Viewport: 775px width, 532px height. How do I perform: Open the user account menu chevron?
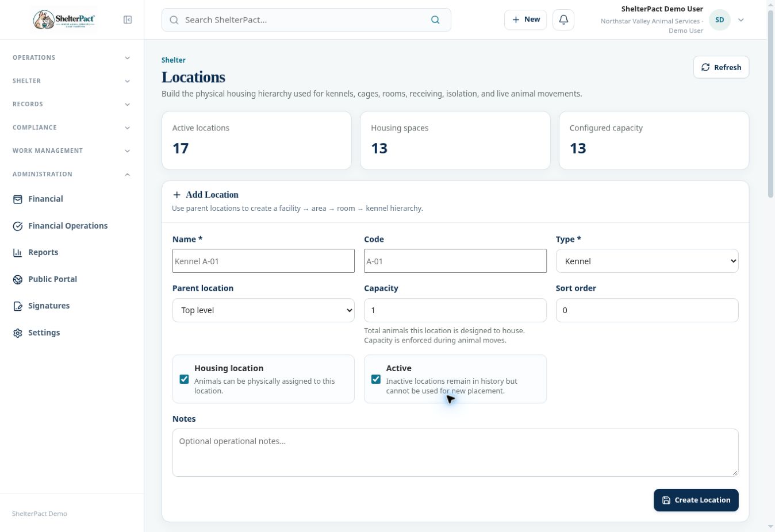pos(741,20)
